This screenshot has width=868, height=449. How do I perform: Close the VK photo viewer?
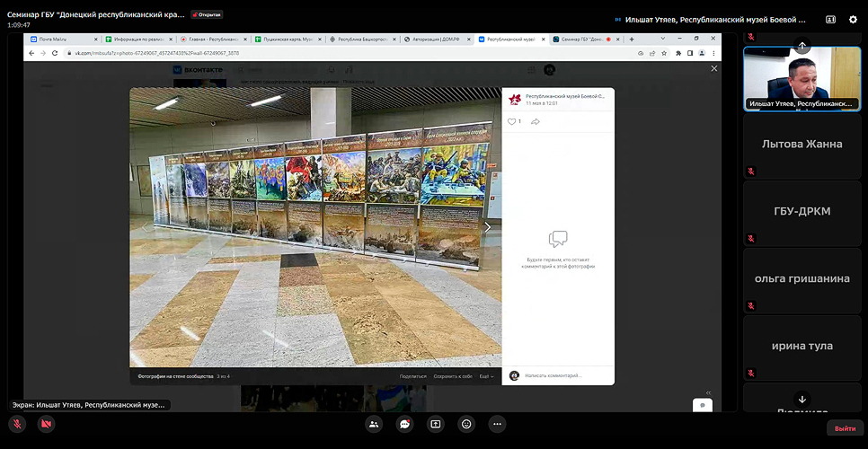pos(714,68)
